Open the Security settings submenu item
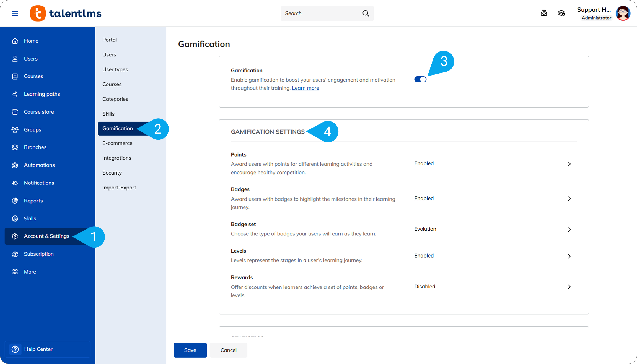The image size is (637, 364). click(112, 173)
